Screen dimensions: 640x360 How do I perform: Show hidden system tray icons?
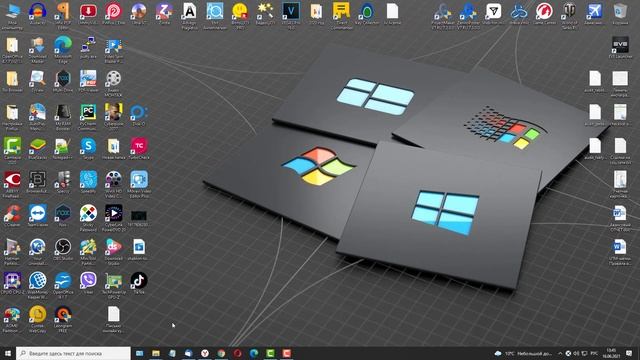tap(560, 353)
